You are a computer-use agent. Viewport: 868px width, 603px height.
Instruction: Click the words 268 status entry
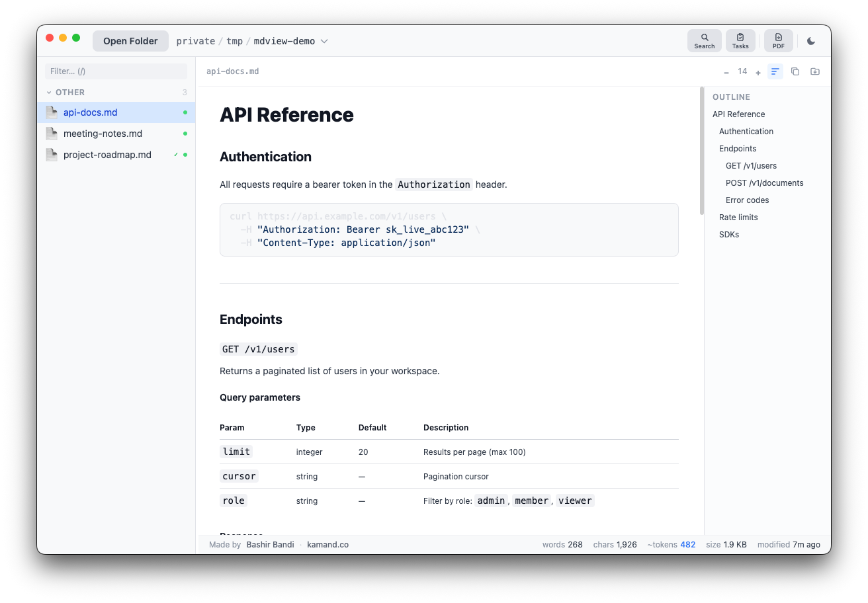pyautogui.click(x=562, y=545)
